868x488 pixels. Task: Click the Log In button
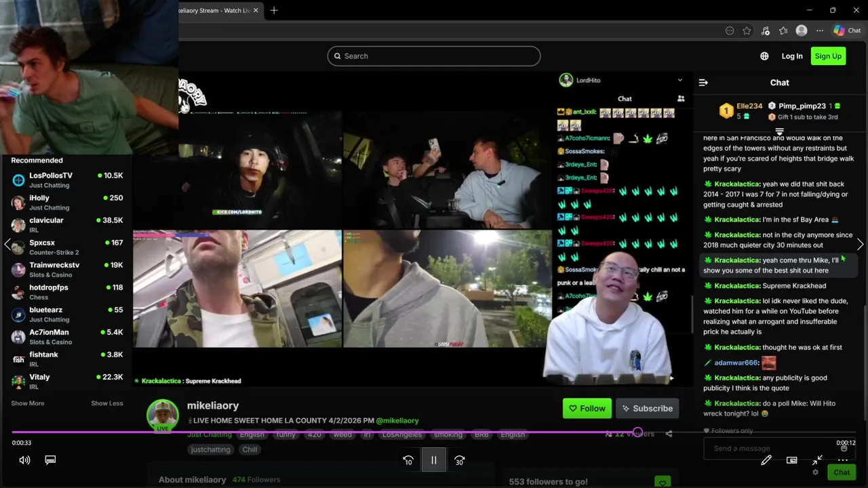792,56
